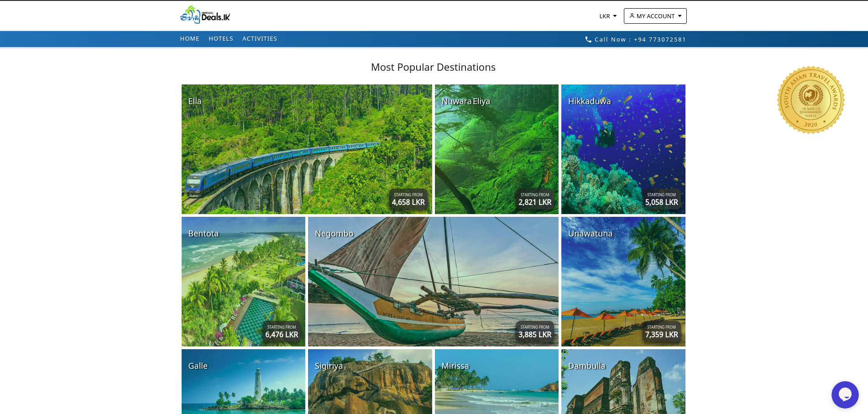
Task: Click the Nivadu Deals.lk logo
Action: coord(205,15)
